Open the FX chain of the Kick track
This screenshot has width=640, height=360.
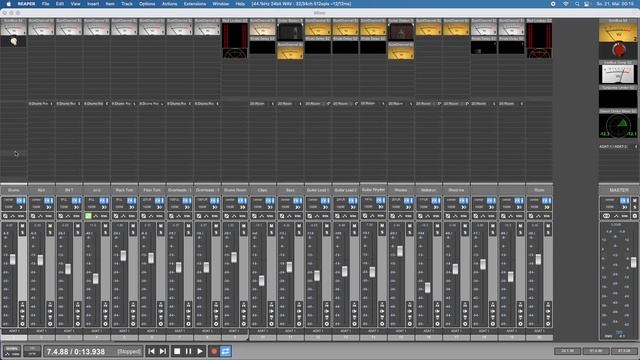(x=47, y=200)
